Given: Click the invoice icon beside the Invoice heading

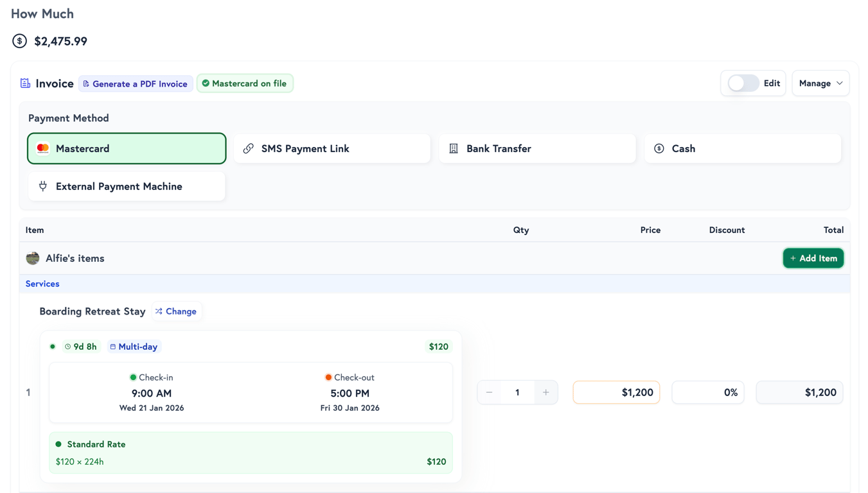Looking at the screenshot, I should 24,83.
